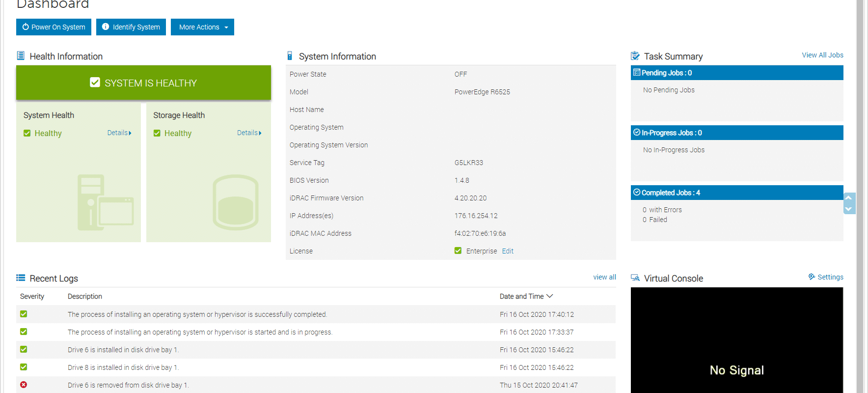
Task: Select the MAC address f4:02:70:e6:19:6a
Action: (x=480, y=233)
